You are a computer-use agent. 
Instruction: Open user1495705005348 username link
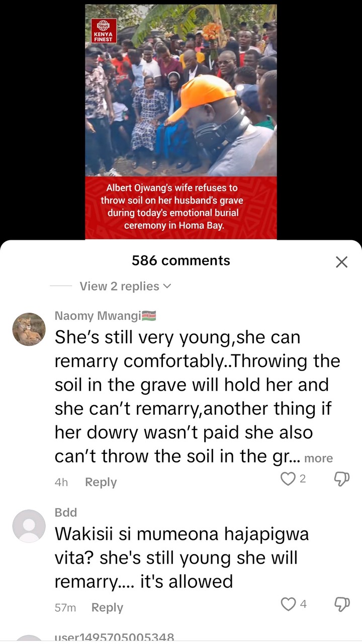(x=114, y=637)
